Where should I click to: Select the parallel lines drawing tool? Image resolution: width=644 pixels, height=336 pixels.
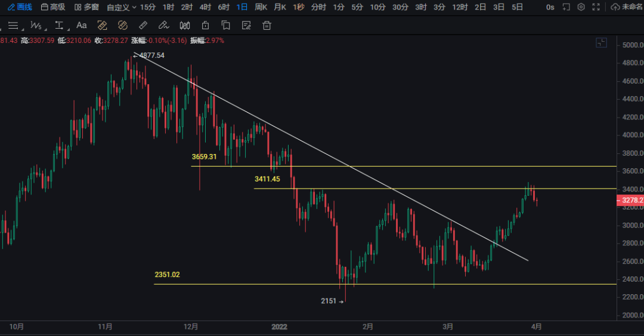[13, 26]
